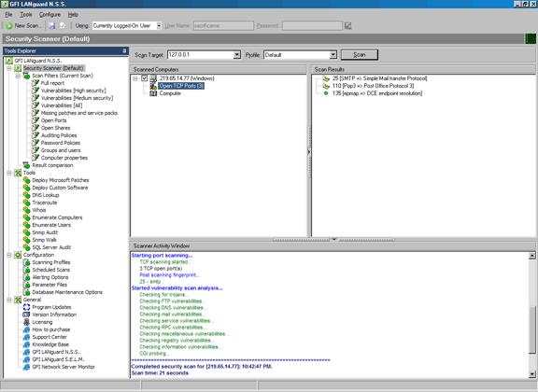Collapse the General tree node
Image resolution: width=538 pixels, height=392 pixels.
9,300
